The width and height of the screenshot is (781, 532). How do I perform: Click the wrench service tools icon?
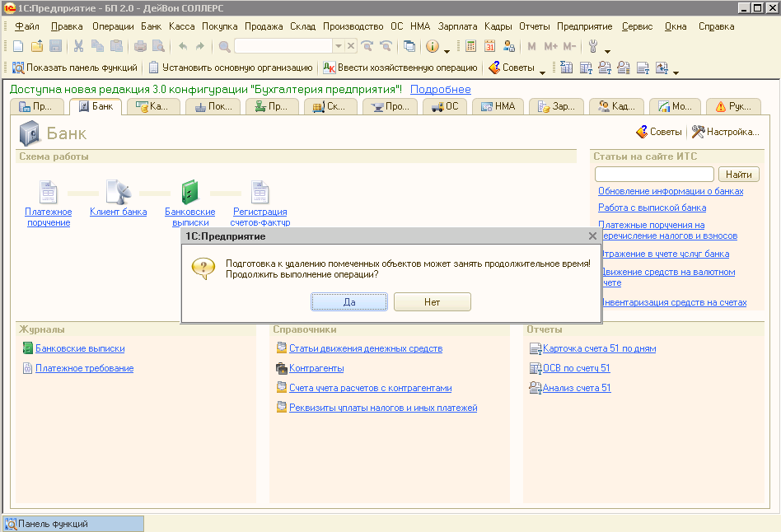click(x=592, y=46)
